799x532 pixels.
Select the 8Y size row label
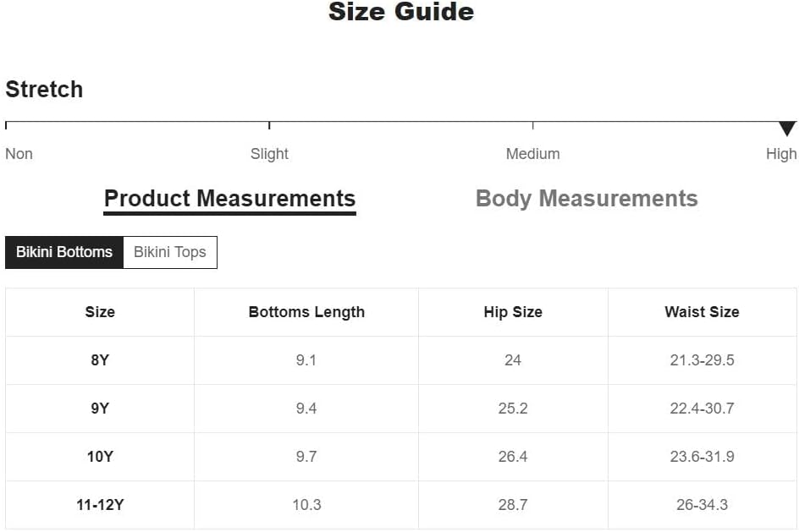point(100,360)
